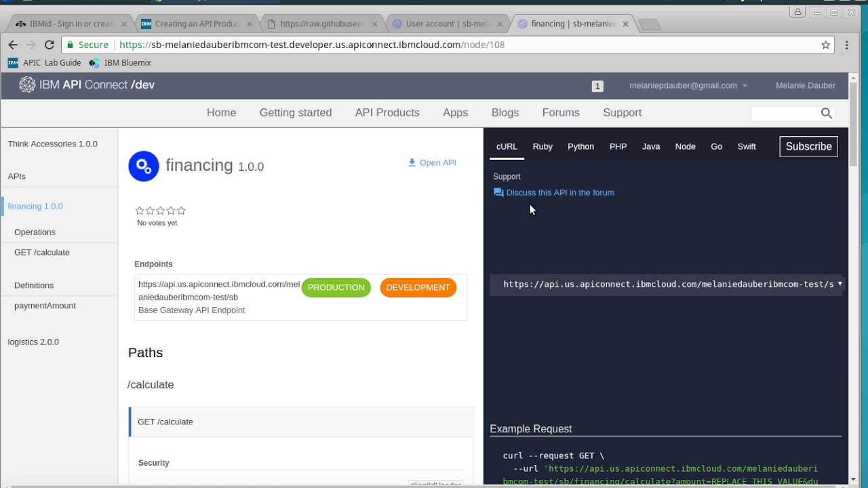
Task: Select the Java language tab
Action: point(651,146)
